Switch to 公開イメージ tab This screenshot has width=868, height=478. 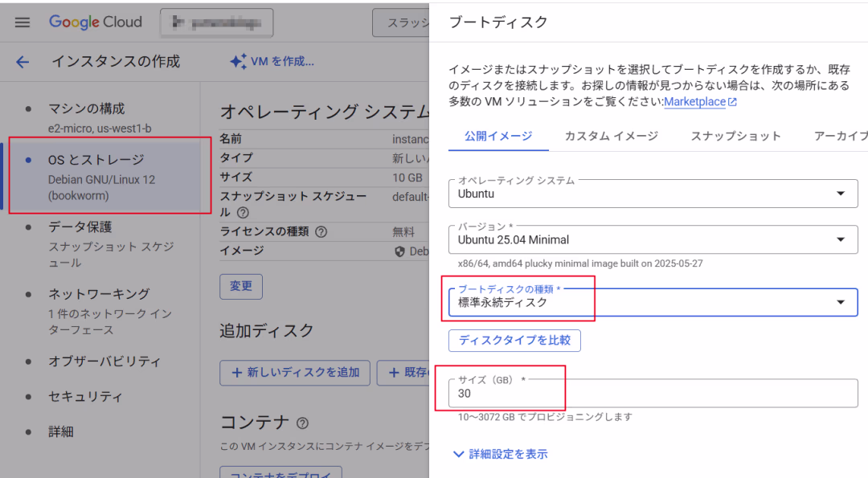click(x=498, y=136)
